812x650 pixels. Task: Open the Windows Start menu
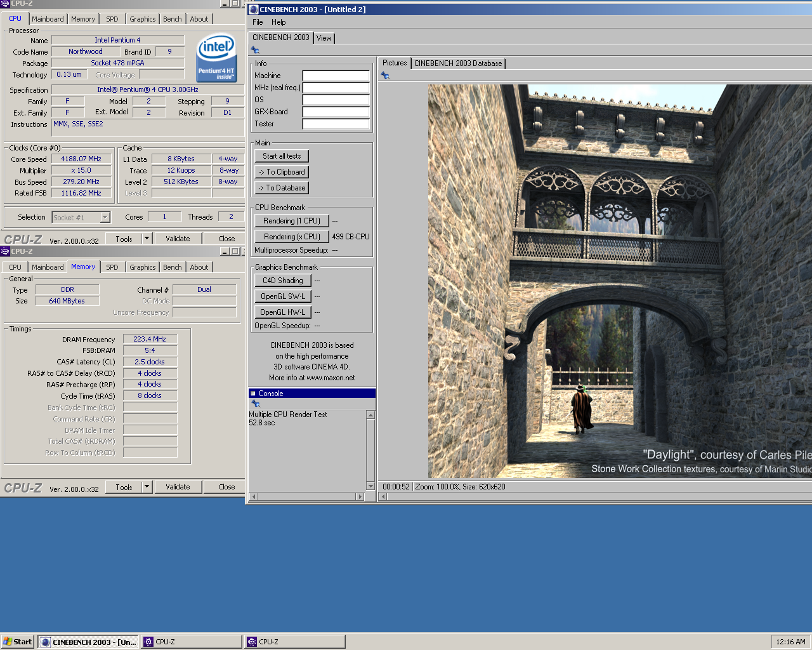coord(18,642)
